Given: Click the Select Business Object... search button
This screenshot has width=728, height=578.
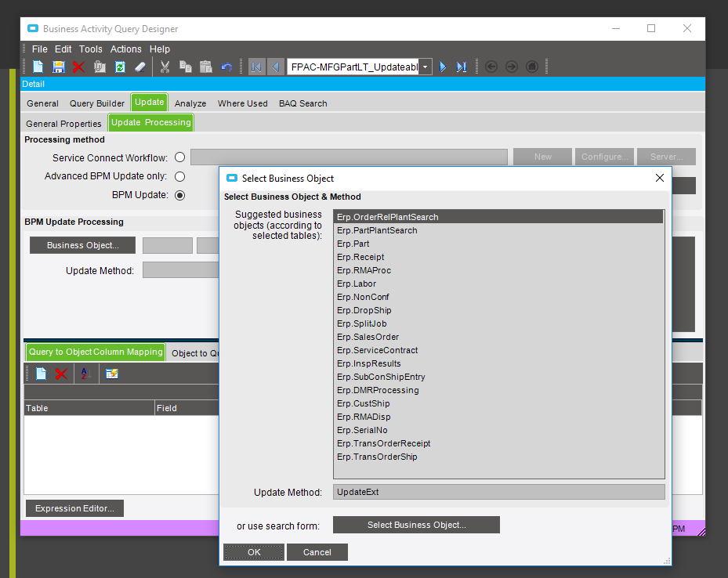Looking at the screenshot, I should (416, 525).
